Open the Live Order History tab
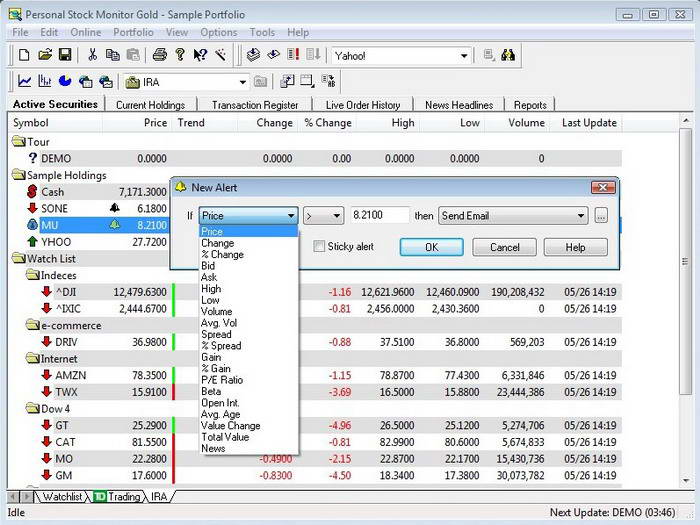The width and height of the screenshot is (700, 525). (x=362, y=105)
